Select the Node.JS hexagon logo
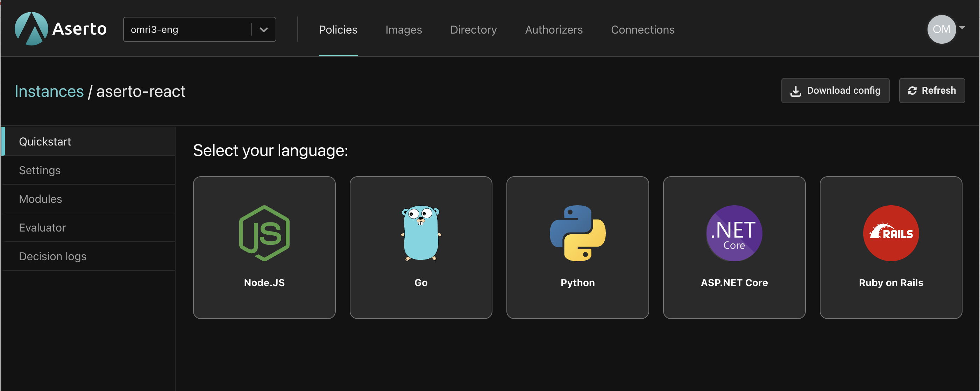Image resolution: width=980 pixels, height=391 pixels. (x=264, y=233)
